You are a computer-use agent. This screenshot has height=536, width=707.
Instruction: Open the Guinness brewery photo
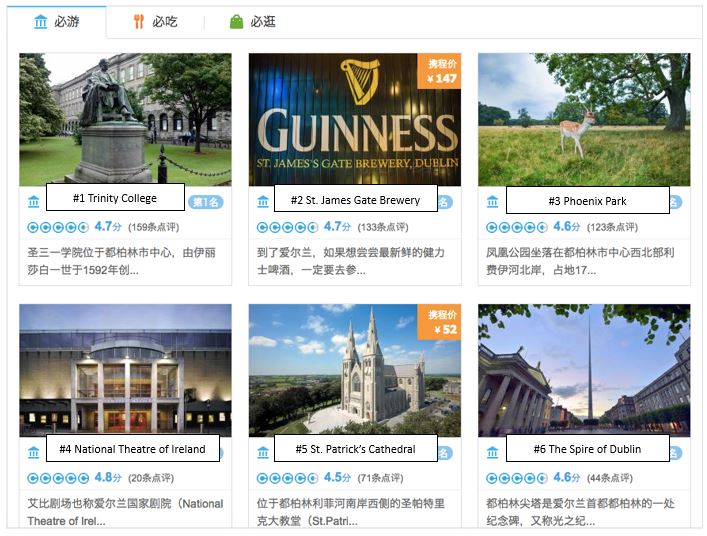pyautogui.click(x=355, y=119)
